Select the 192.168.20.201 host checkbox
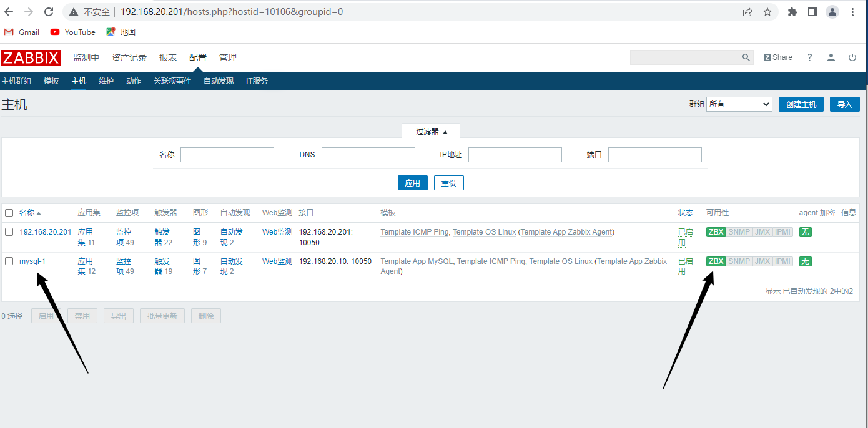868x428 pixels. [x=9, y=232]
